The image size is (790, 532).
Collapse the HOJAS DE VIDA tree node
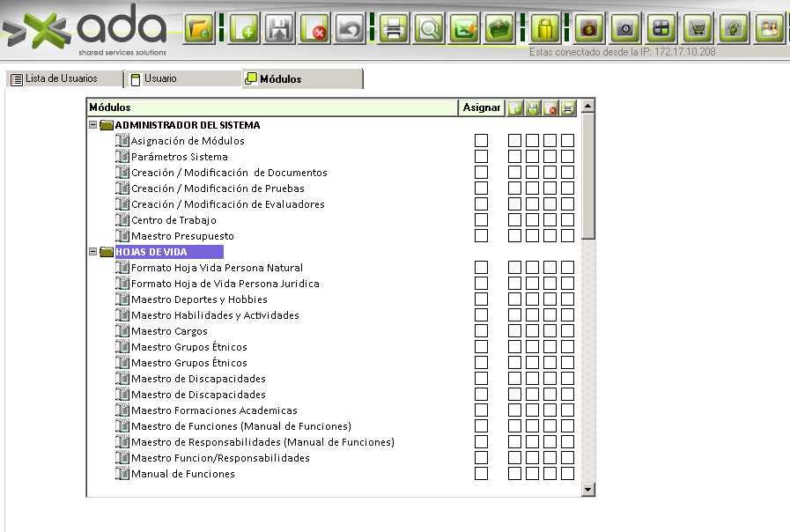coord(92,252)
